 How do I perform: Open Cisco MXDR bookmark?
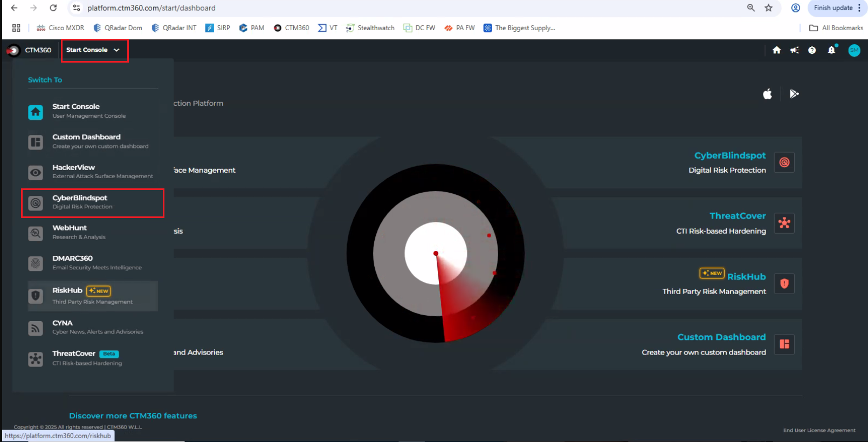click(60, 28)
